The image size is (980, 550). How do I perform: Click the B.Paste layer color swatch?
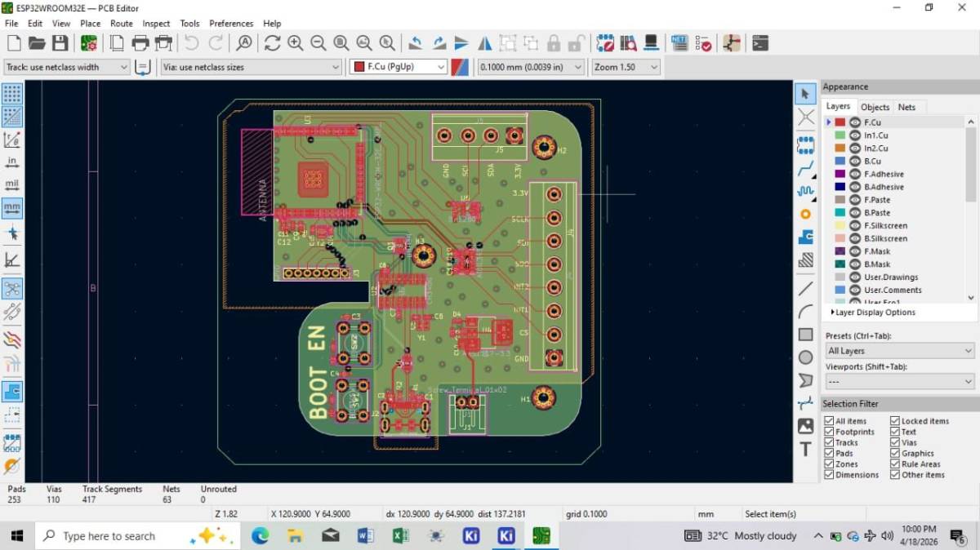pos(840,213)
